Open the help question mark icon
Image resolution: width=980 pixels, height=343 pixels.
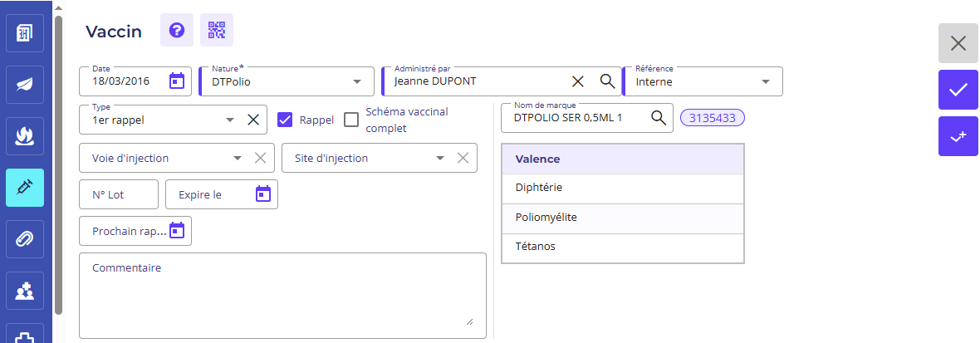pos(176,31)
